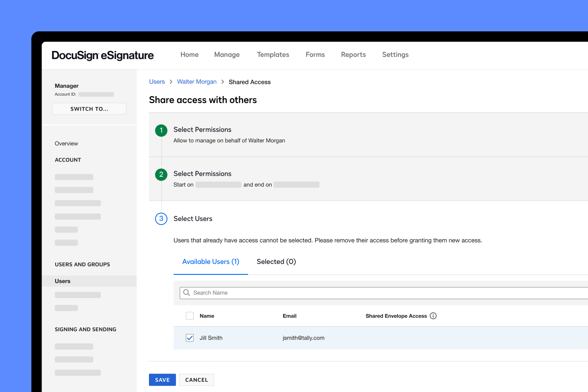
Task: Click the DocuSign eSignature logo
Action: click(103, 55)
